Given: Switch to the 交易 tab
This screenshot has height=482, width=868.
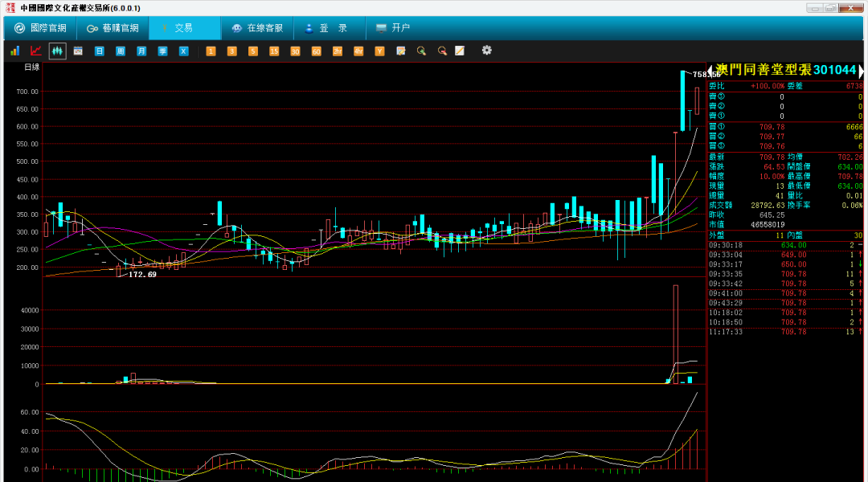Looking at the screenshot, I should (185, 28).
